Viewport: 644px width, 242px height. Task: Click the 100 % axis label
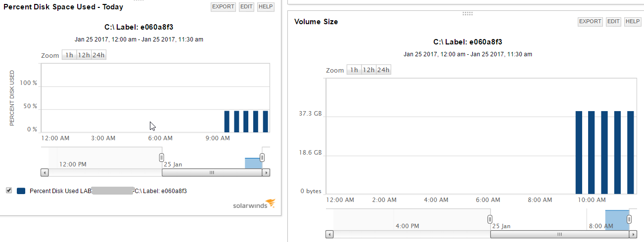point(29,83)
